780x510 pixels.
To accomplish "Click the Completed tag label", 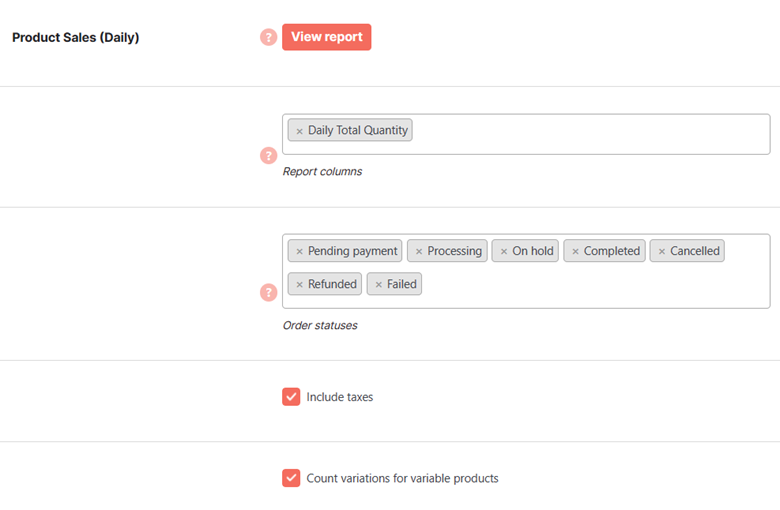I will coord(612,251).
